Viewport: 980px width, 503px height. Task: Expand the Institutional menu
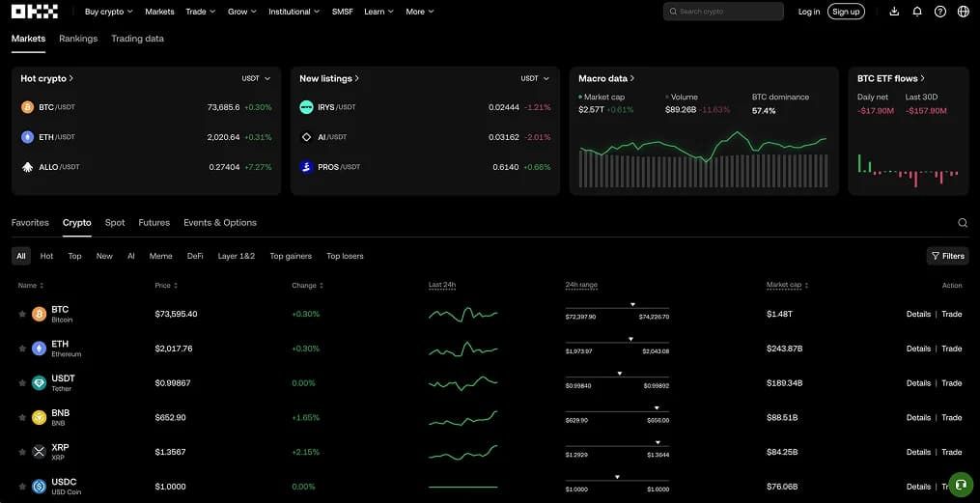294,12
